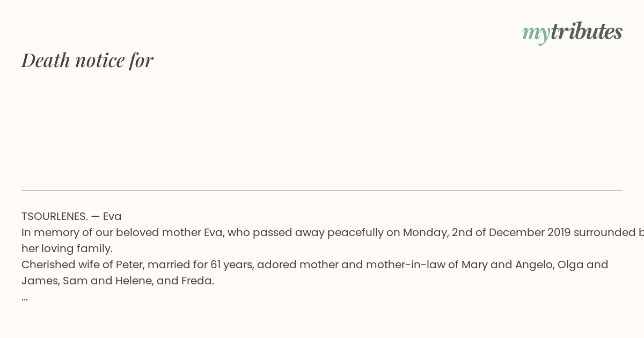The height and width of the screenshot is (338, 644).
Task: Click the mytributes logo
Action: pyautogui.click(x=572, y=32)
